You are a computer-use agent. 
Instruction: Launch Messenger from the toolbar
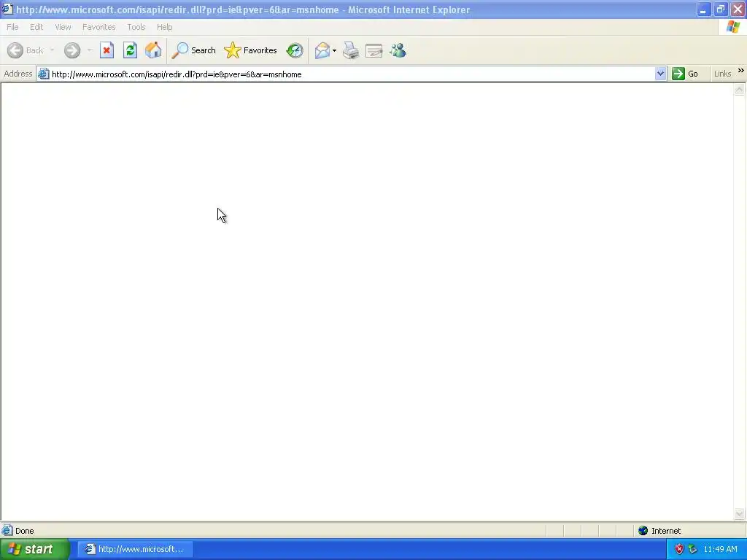(398, 50)
